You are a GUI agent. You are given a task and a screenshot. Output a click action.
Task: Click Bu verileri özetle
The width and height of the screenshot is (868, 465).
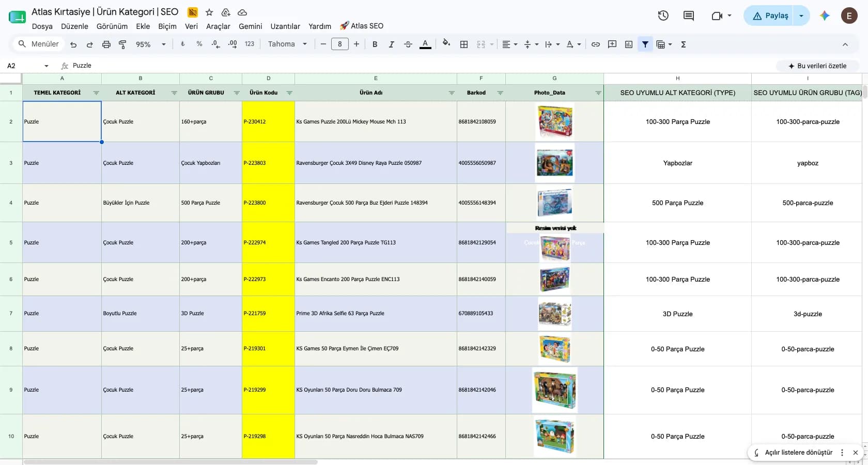point(817,66)
